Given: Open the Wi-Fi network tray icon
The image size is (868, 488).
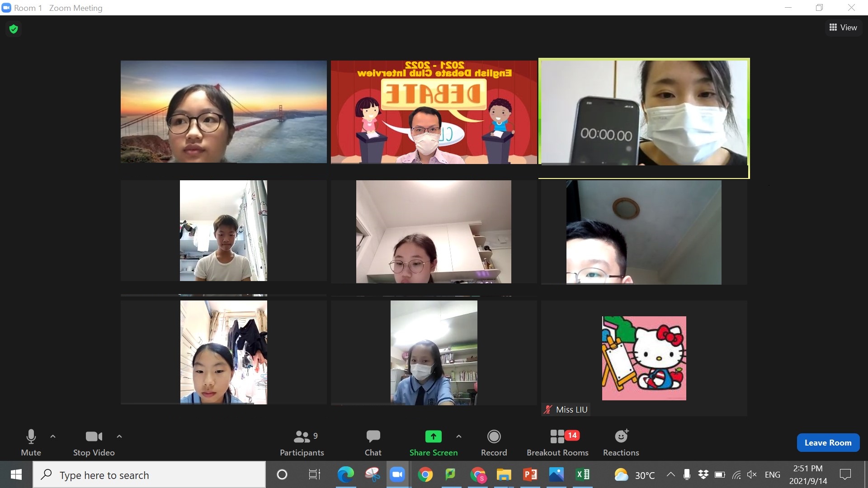Looking at the screenshot, I should (x=736, y=474).
